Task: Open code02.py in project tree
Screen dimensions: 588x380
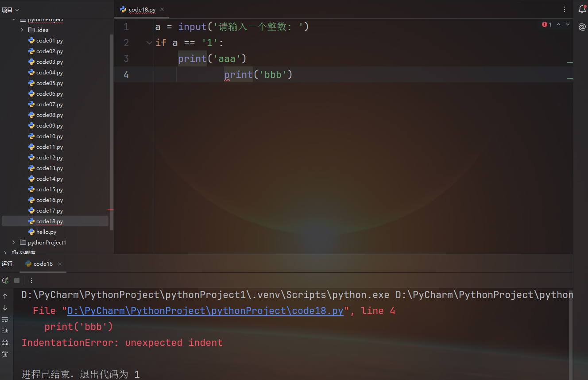Action: point(50,51)
